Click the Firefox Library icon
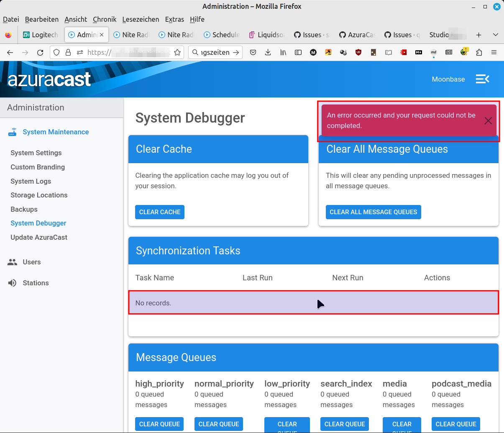This screenshot has width=504, height=433. tap(283, 52)
